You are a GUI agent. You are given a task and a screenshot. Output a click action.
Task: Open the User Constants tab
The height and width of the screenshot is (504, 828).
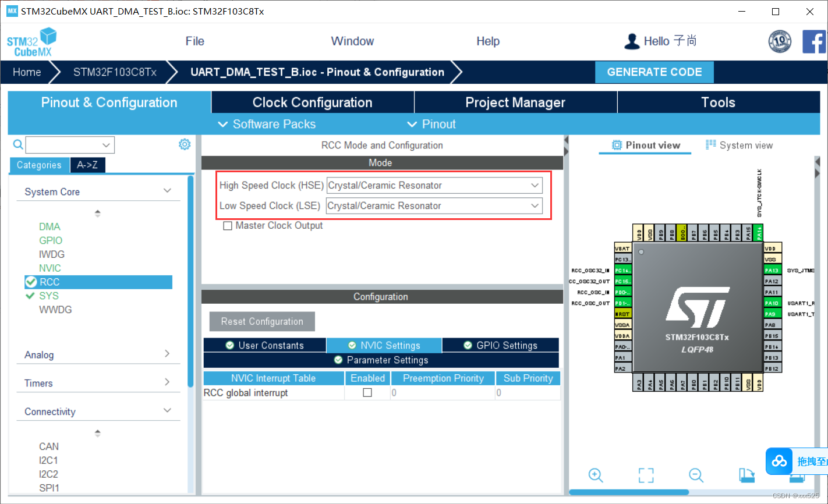point(265,345)
